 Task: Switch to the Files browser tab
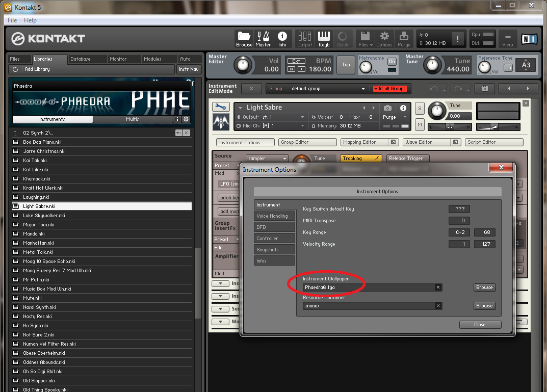coord(19,59)
